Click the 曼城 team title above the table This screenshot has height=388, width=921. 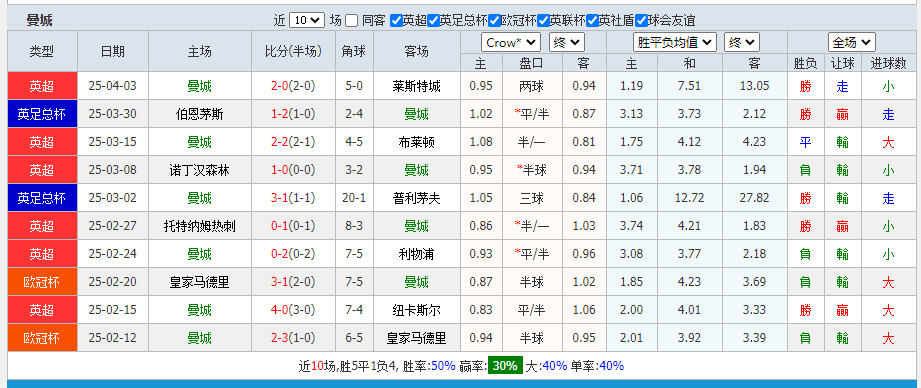point(39,21)
